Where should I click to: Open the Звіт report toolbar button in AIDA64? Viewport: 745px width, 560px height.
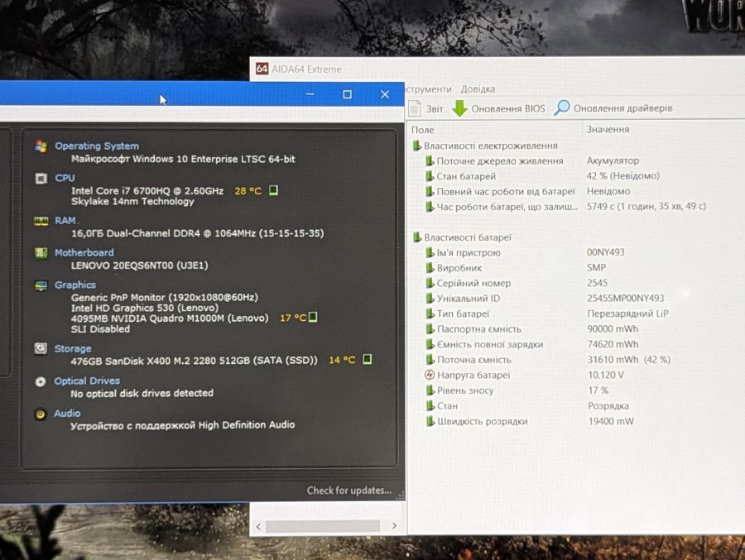[x=425, y=108]
